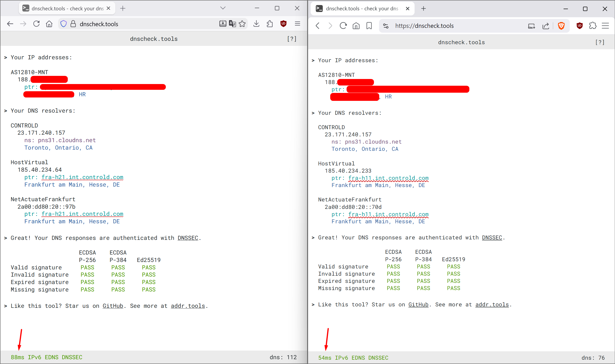Bookmark page with Firefox star icon
Viewport: 615px width, 364px height.
click(x=242, y=24)
